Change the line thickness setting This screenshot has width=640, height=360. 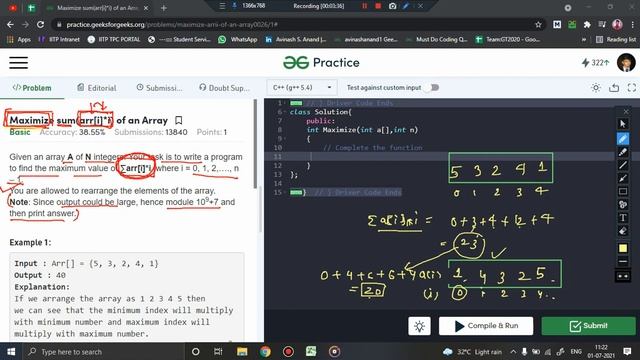(622, 262)
